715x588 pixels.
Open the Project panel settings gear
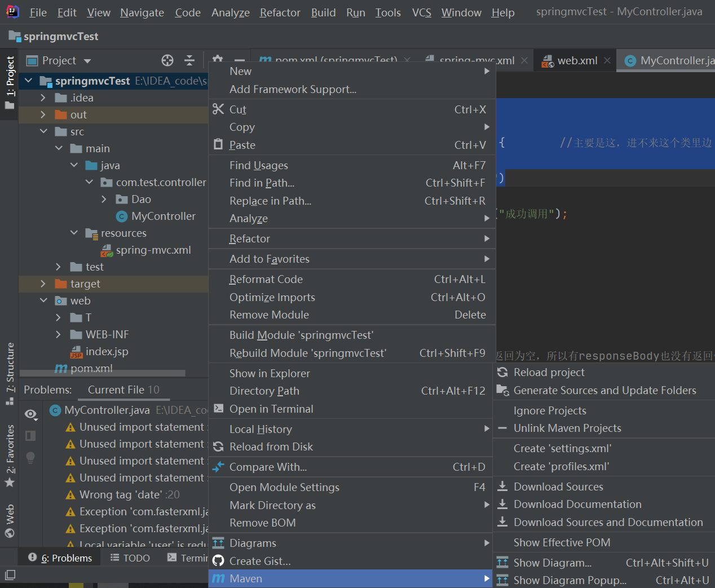[x=218, y=59]
